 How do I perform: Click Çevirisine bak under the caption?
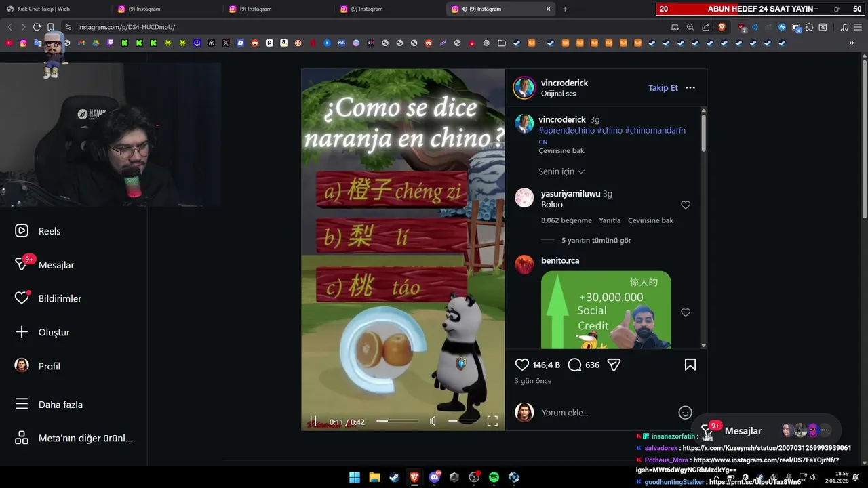click(x=561, y=150)
